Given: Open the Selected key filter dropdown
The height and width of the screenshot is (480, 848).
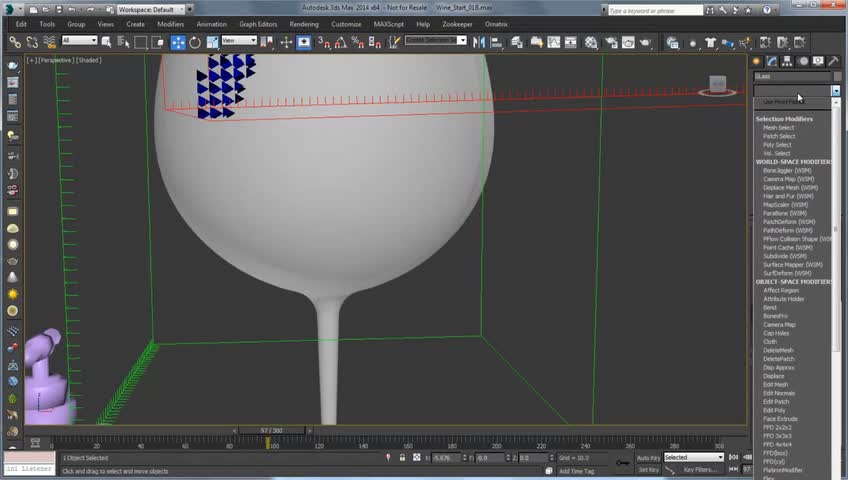Looking at the screenshot, I should pos(692,458).
